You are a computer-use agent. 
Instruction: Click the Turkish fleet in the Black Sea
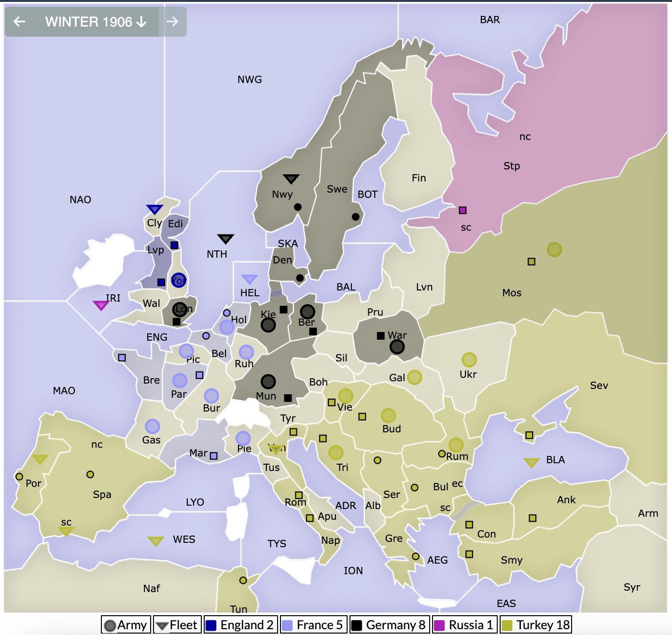[x=531, y=462]
